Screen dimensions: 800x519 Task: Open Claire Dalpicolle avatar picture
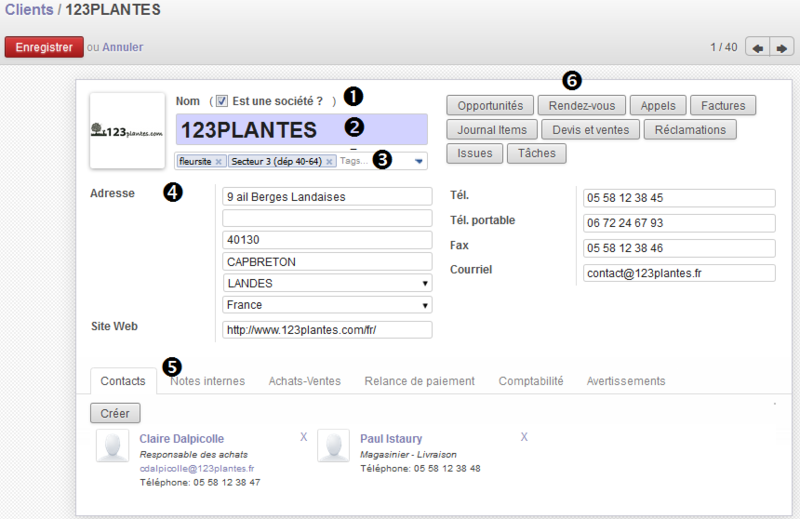tap(113, 446)
